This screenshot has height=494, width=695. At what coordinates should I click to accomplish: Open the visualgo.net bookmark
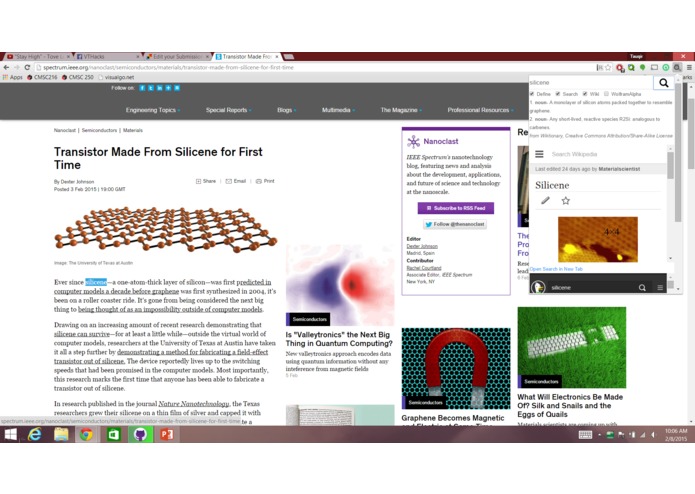(x=117, y=77)
